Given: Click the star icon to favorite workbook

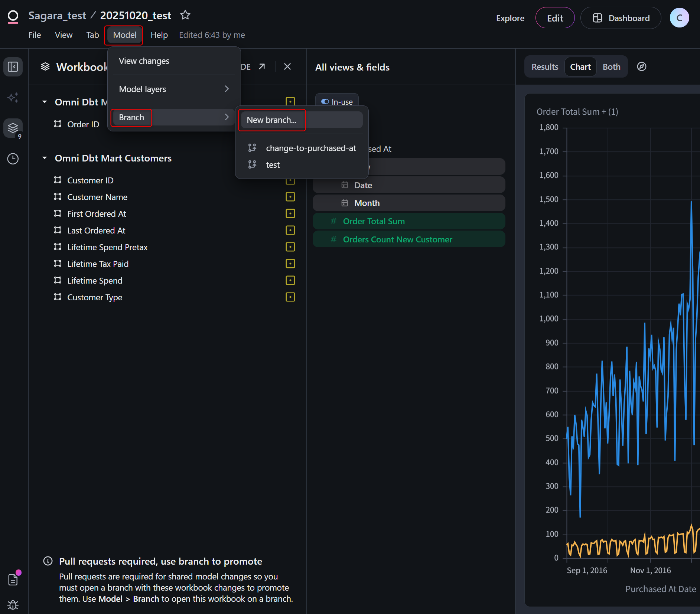Looking at the screenshot, I should 185,15.
